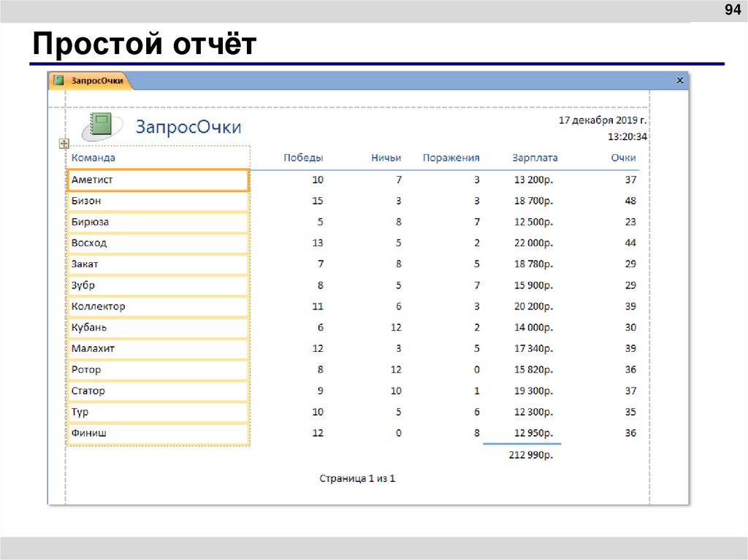Select the Победы column header
This screenshot has width=748, height=560.
click(303, 157)
